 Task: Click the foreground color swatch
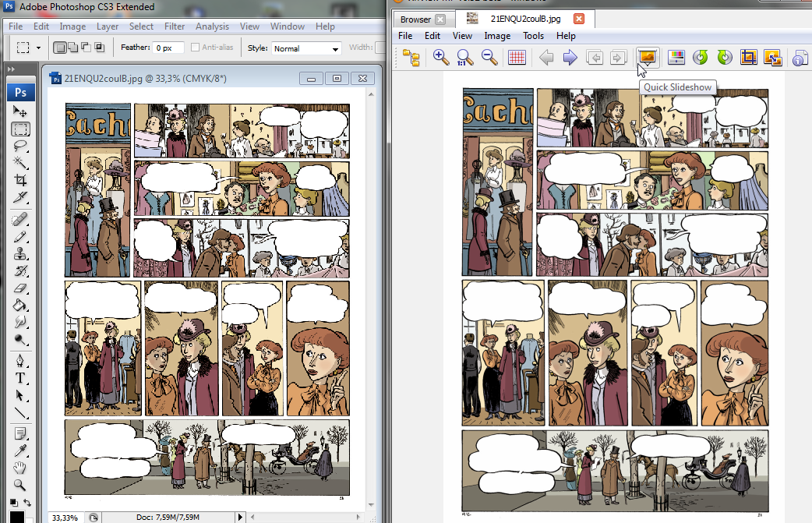click(x=16, y=517)
